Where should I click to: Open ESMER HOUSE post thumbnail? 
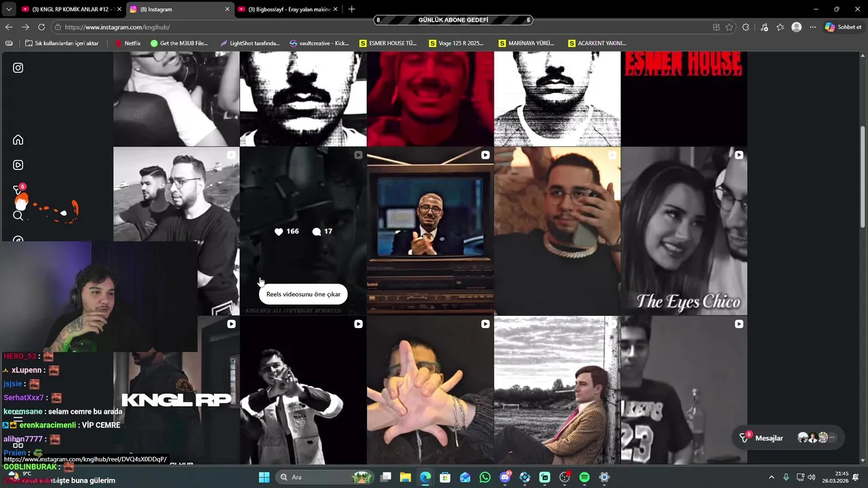pos(684,99)
